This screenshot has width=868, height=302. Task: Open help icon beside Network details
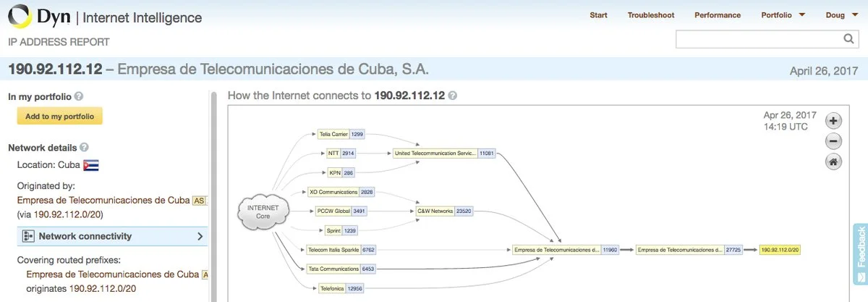(85, 148)
